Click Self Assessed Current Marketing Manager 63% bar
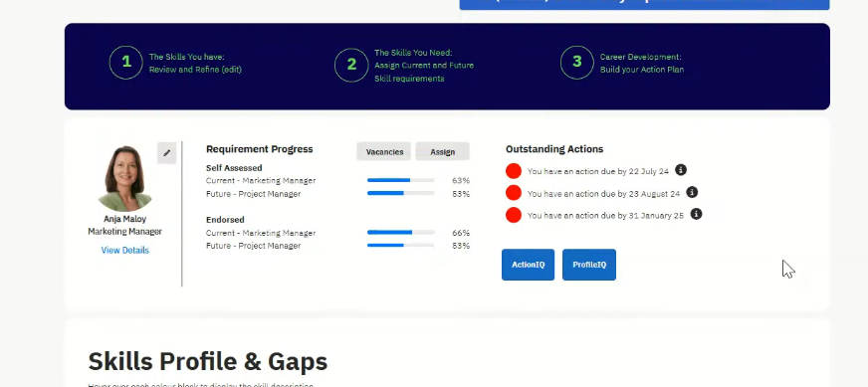The width and height of the screenshot is (868, 387). 401,180
